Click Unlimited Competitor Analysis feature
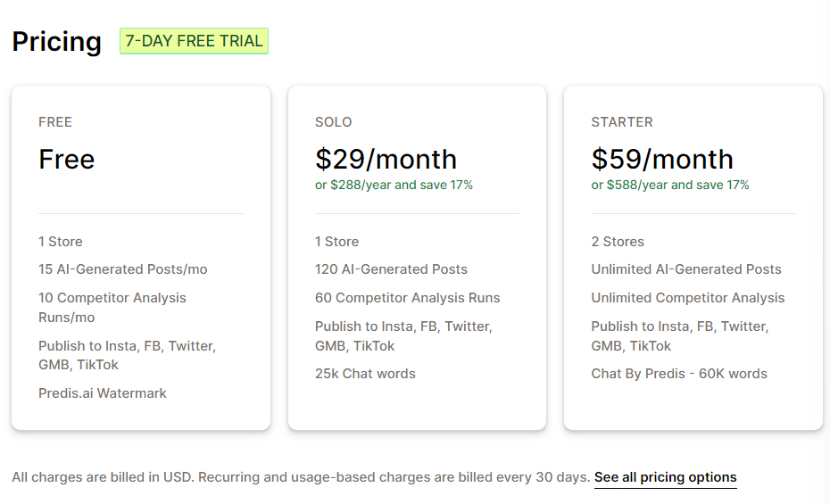830x504 pixels. [x=688, y=298]
